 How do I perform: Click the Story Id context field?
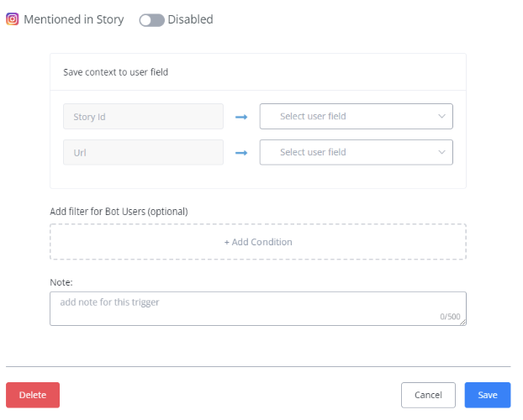(x=143, y=116)
